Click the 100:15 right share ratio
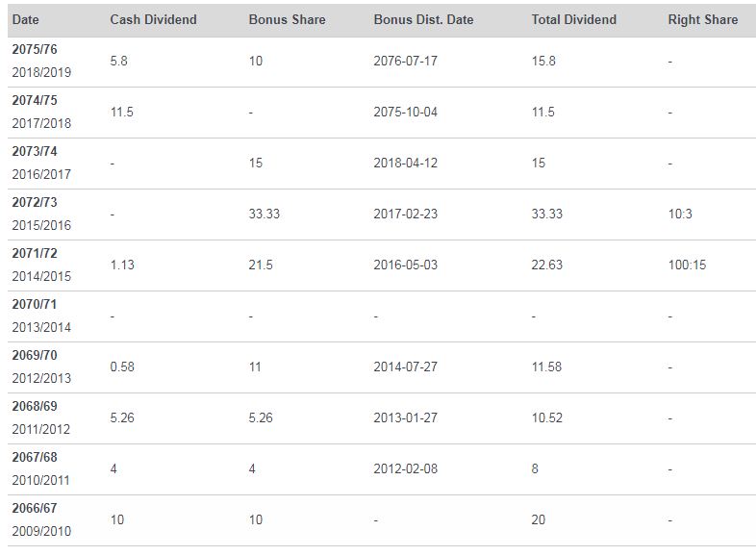 click(687, 265)
